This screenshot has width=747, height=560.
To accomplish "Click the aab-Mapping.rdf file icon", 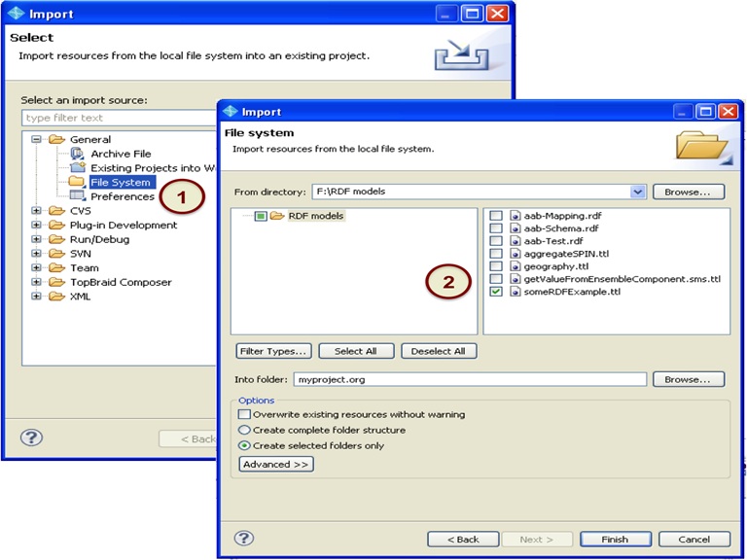I will (514, 215).
